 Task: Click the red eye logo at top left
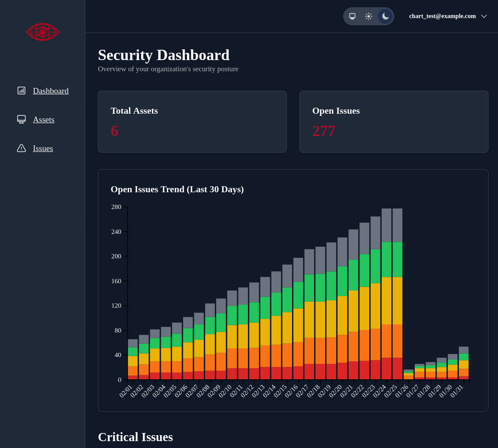[x=42, y=32]
